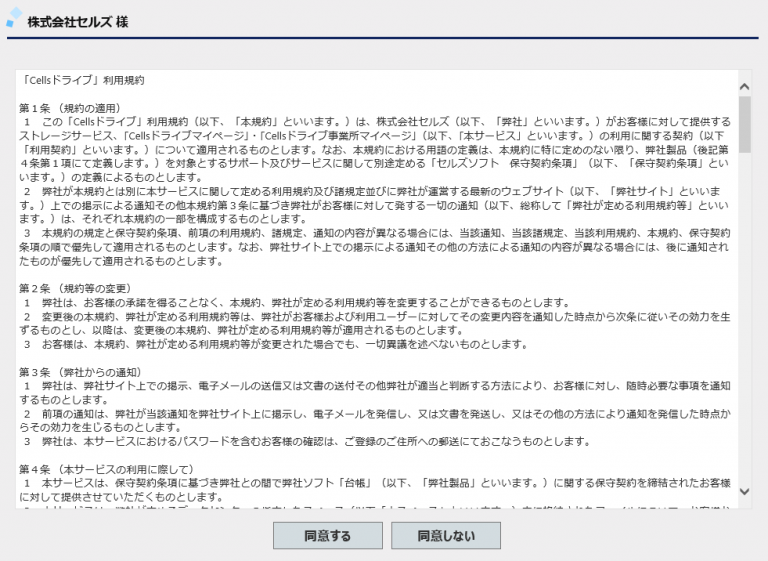This screenshot has width=768, height=561.
Task: Click the 同意する agree button
Action: click(x=328, y=536)
